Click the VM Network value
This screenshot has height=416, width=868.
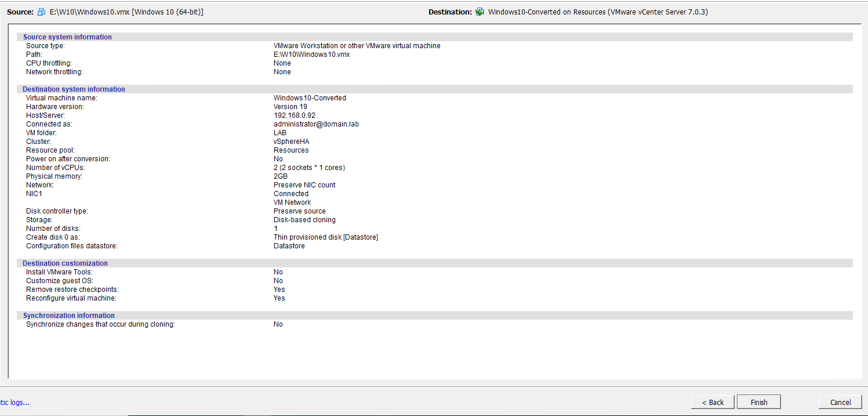click(x=292, y=202)
